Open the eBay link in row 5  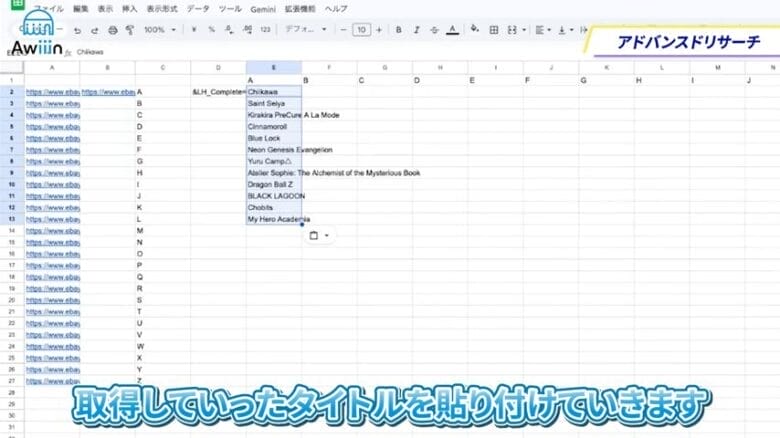tap(53, 126)
